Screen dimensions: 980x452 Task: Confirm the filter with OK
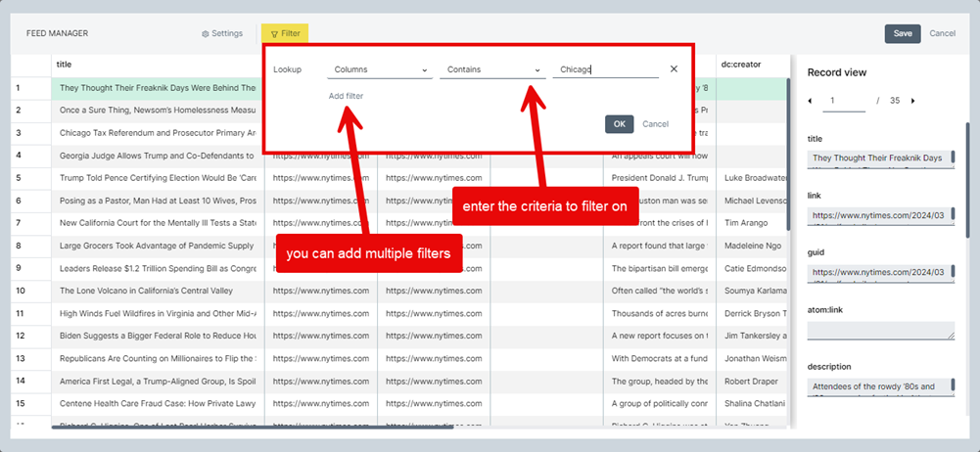tap(620, 124)
